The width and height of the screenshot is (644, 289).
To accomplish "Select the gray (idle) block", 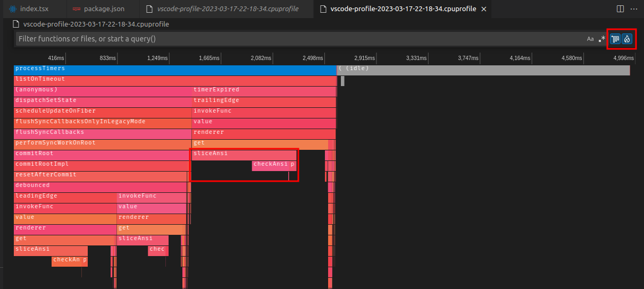I will [483, 70].
